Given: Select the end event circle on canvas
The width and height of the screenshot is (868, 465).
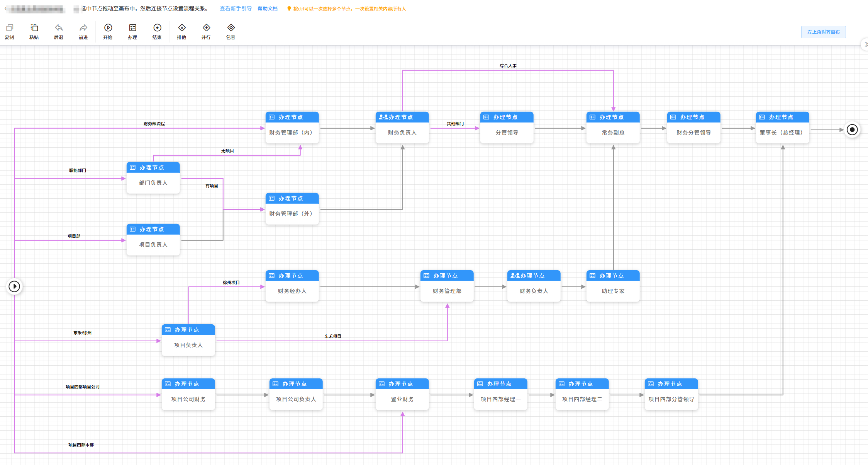Looking at the screenshot, I should tap(852, 129).
